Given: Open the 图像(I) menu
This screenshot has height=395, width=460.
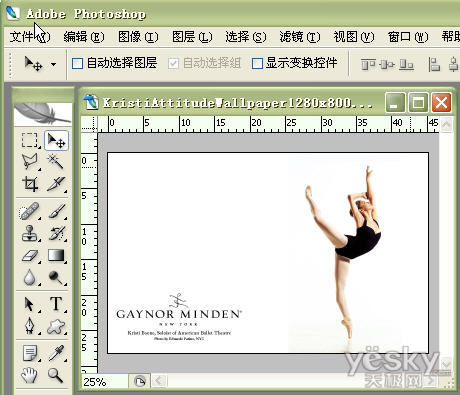Looking at the screenshot, I should (x=138, y=36).
